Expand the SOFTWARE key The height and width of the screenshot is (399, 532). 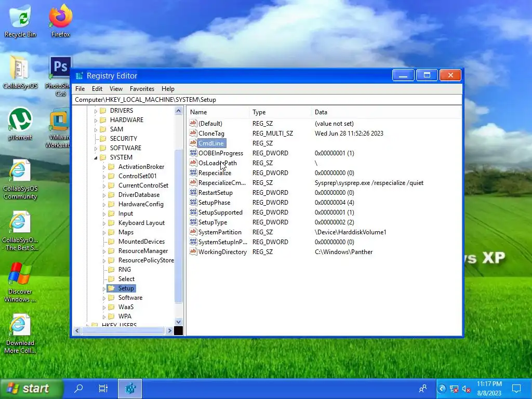(96, 148)
